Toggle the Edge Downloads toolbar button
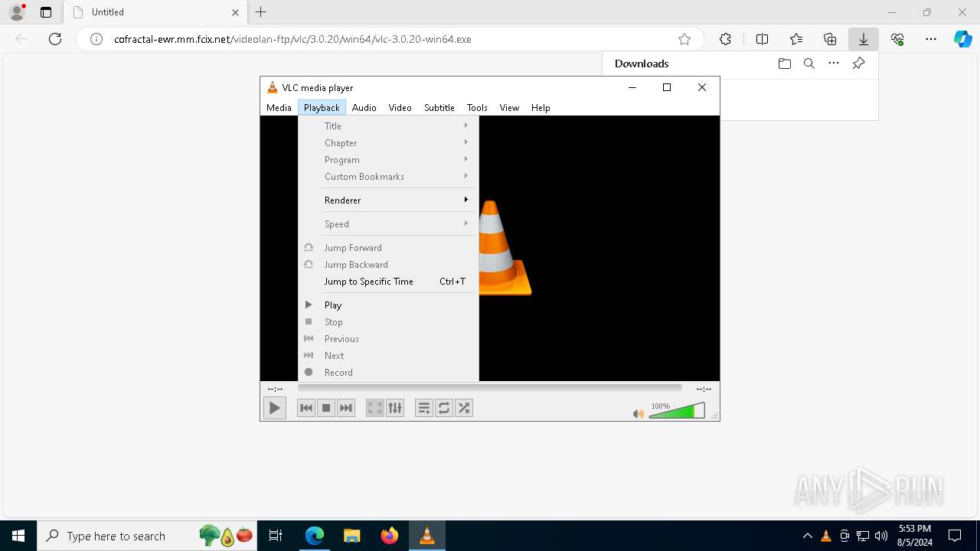Screen dimensions: 980x551 pos(864,39)
